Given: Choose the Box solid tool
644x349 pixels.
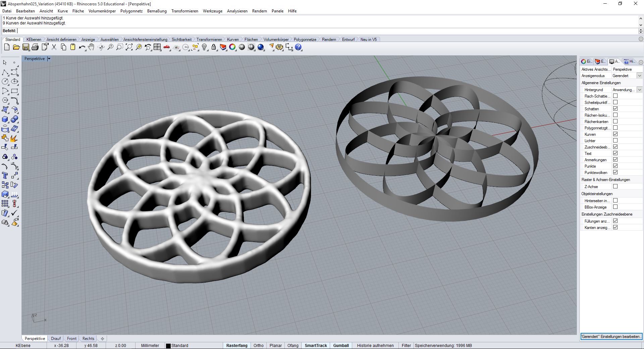Looking at the screenshot, I should tap(5, 119).
